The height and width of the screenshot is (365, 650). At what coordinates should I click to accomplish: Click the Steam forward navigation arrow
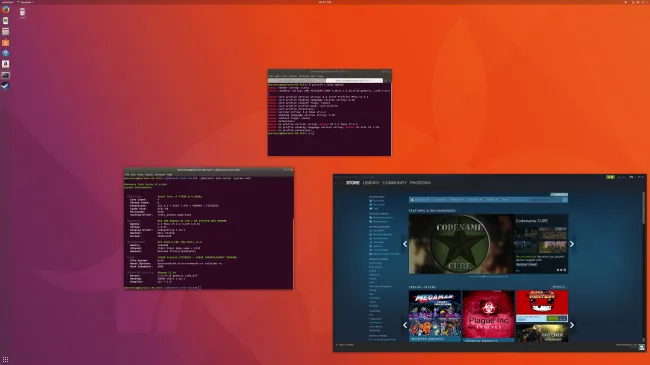(x=342, y=182)
